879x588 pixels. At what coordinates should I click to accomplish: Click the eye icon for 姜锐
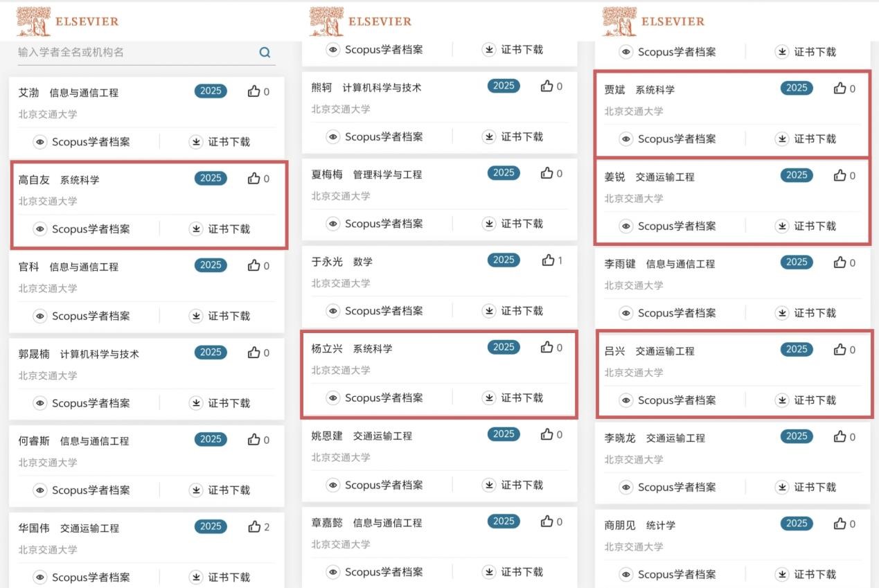[626, 226]
